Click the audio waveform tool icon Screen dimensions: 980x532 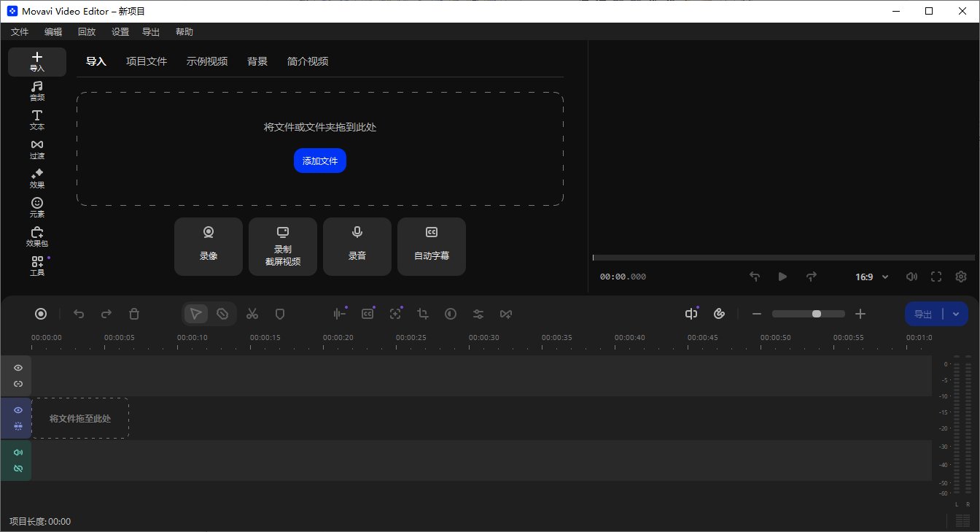click(x=339, y=314)
